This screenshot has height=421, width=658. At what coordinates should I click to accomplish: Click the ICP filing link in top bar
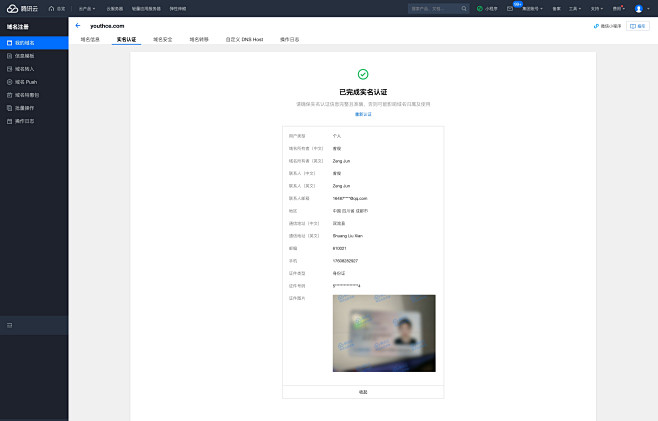tap(556, 8)
